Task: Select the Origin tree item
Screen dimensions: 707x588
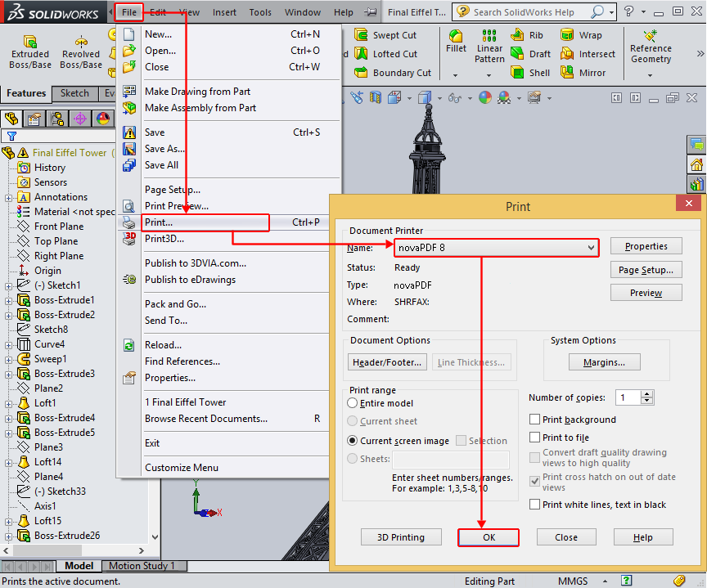Action: [47, 271]
